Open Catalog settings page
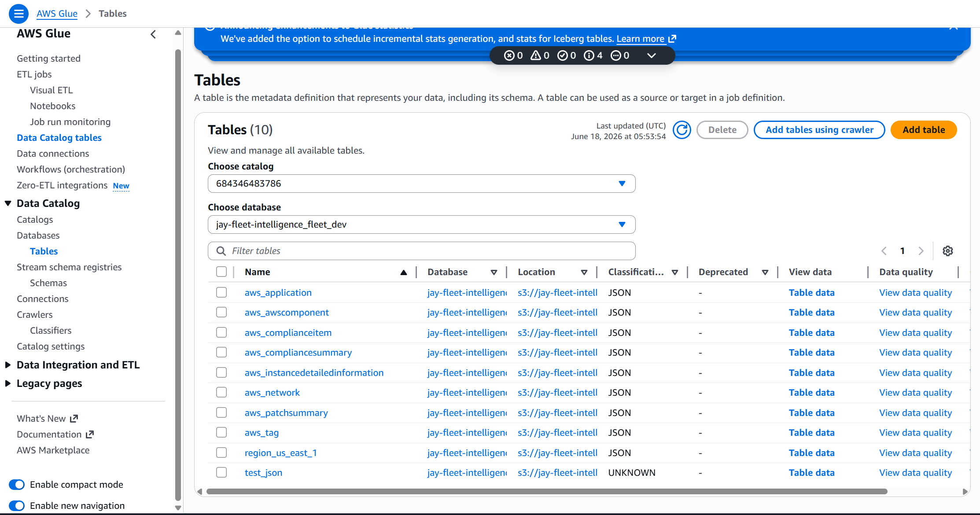 pos(51,346)
